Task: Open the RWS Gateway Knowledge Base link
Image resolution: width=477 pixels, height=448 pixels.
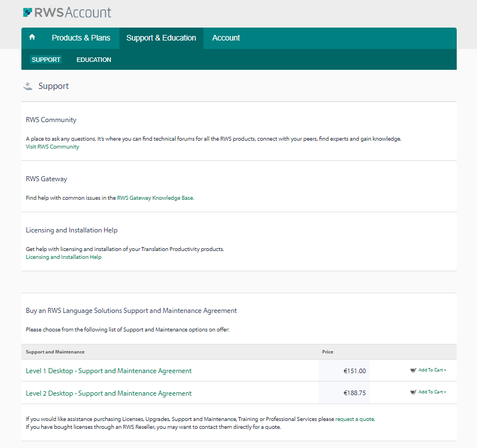Action: (x=155, y=198)
